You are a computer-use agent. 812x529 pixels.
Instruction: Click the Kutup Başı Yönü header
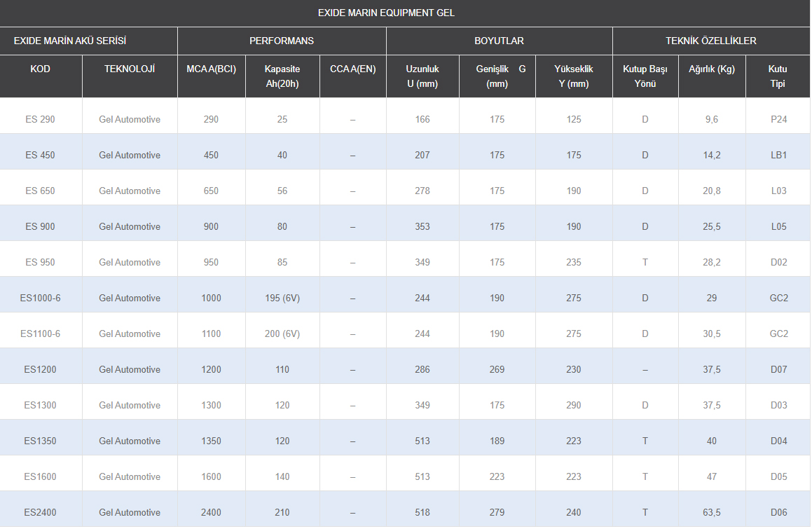645,76
